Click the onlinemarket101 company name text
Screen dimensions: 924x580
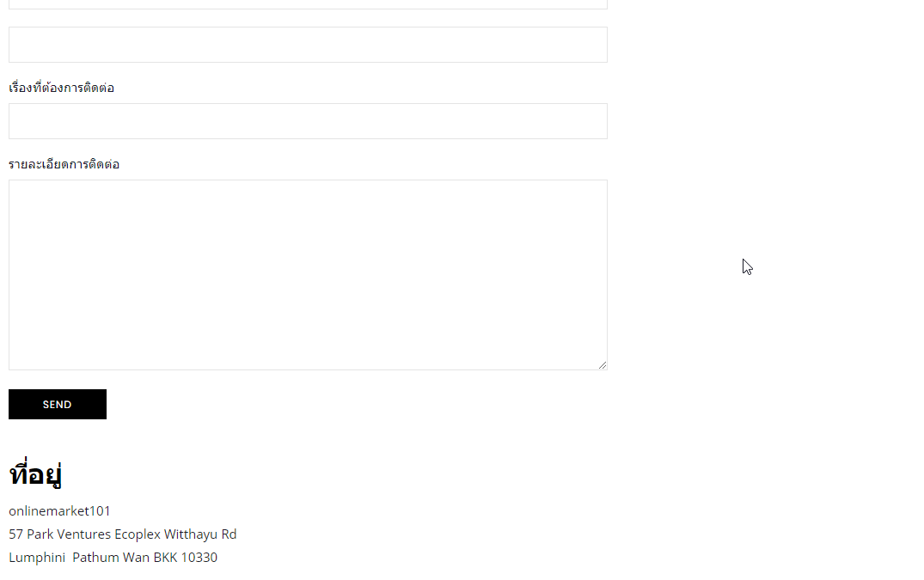click(59, 511)
